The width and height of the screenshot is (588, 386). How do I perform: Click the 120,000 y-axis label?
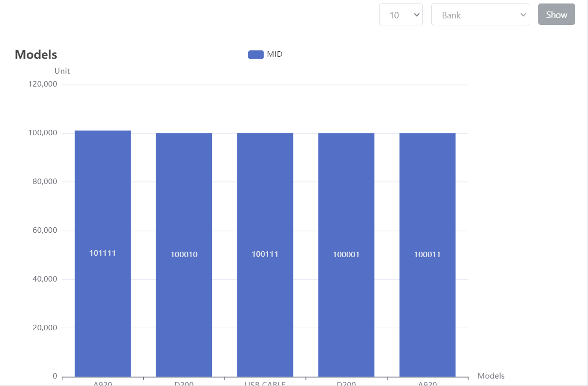pyautogui.click(x=43, y=84)
